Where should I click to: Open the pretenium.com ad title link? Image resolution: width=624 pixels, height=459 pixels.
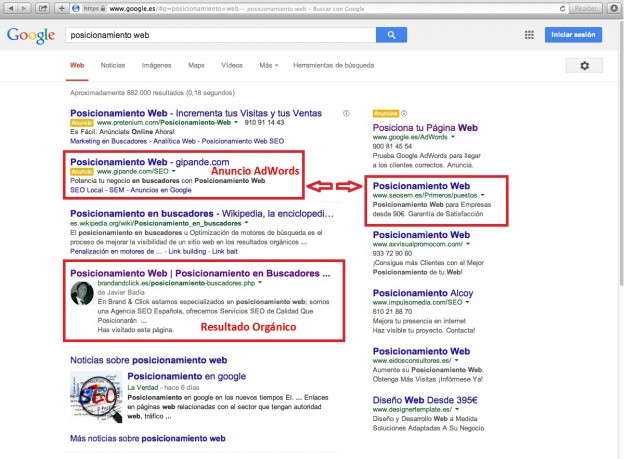pyautogui.click(x=196, y=113)
